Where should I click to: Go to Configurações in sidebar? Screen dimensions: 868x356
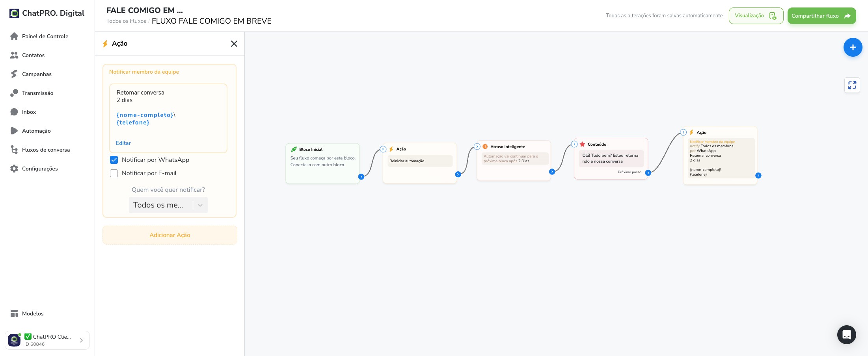click(40, 169)
